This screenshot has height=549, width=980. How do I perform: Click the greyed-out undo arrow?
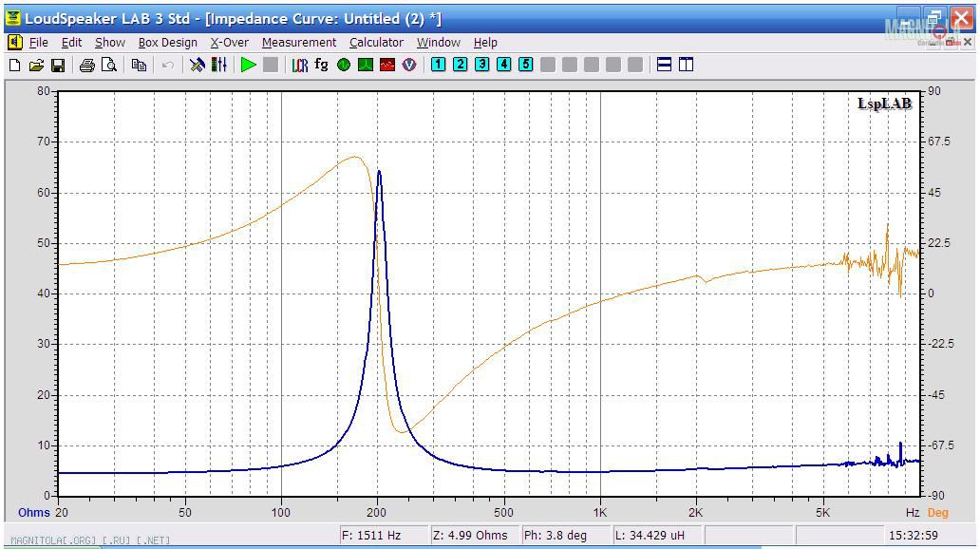(x=167, y=65)
